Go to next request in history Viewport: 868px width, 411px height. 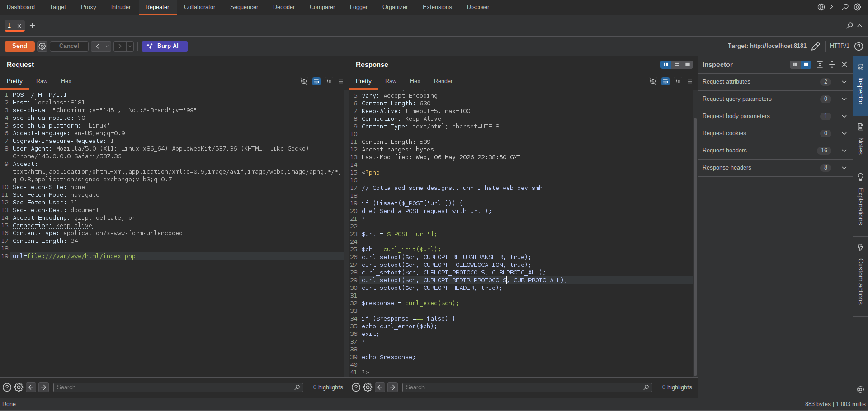point(120,46)
